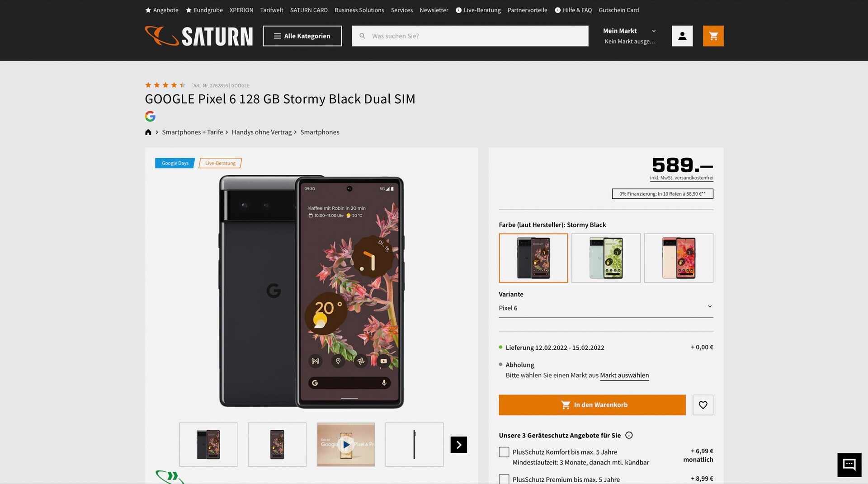
Task: Add item via In den Warenkorb
Action: (592, 405)
